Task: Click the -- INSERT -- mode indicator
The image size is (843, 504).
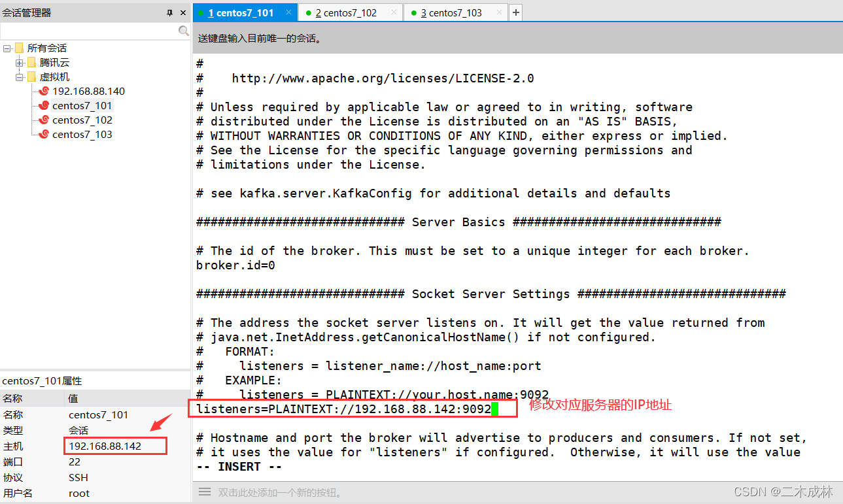Action: coord(239,467)
